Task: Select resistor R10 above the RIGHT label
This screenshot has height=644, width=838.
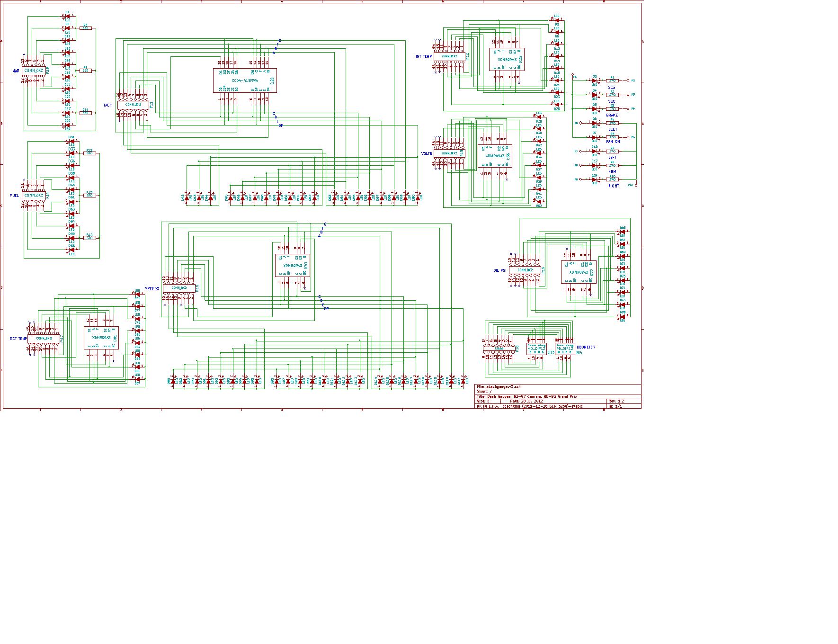Action: pos(612,179)
